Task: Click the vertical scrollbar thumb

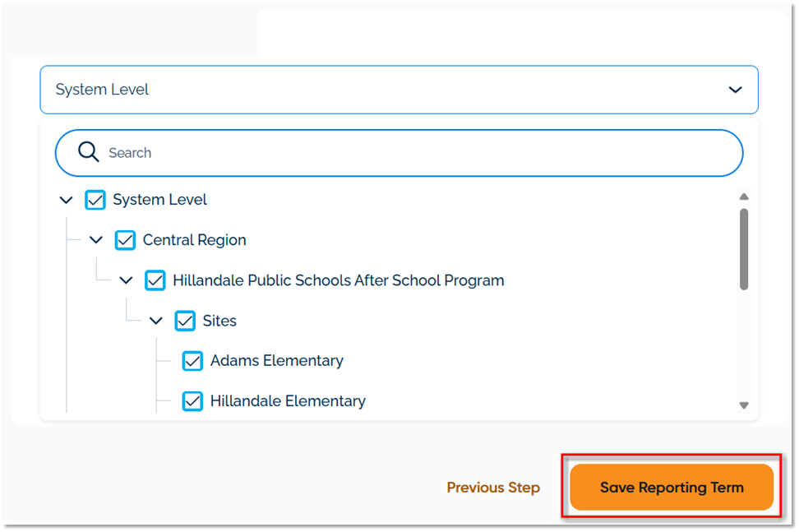Action: coord(744,248)
